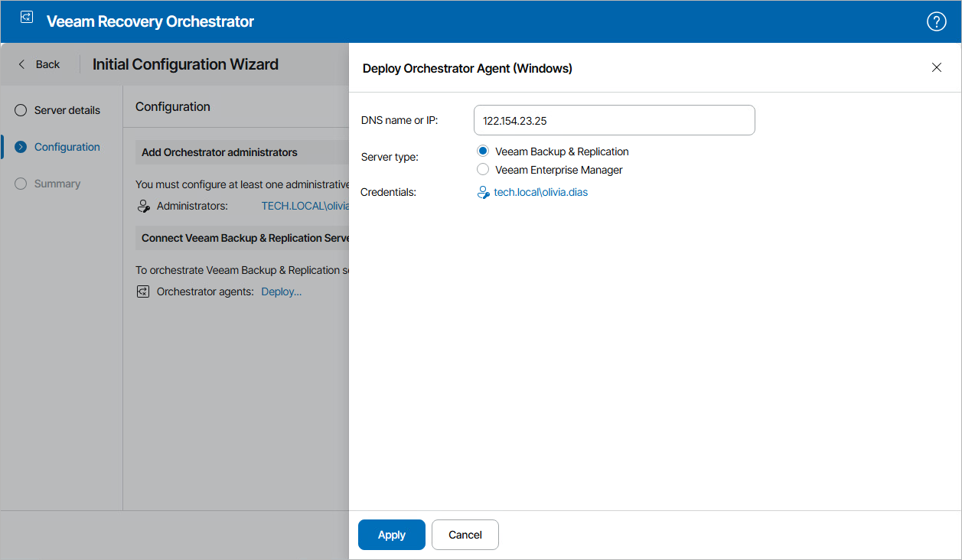Cancel the agent deployment
962x560 pixels.
click(x=465, y=534)
